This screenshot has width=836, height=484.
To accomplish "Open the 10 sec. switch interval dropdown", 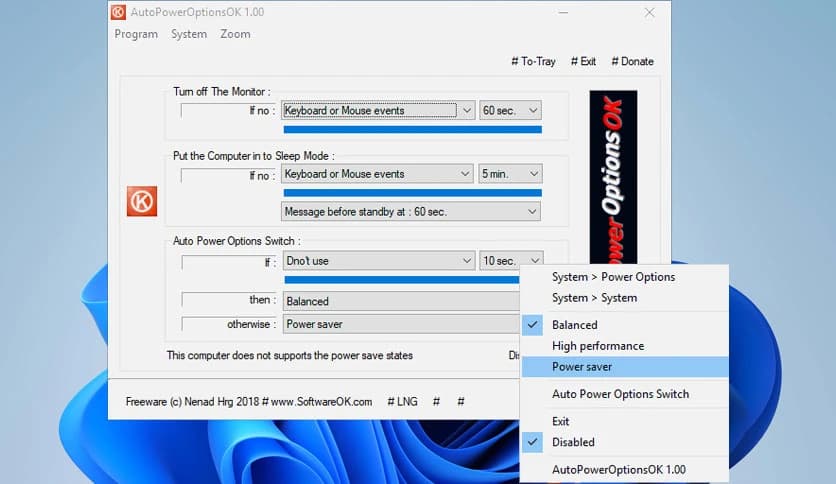I will 511,261.
